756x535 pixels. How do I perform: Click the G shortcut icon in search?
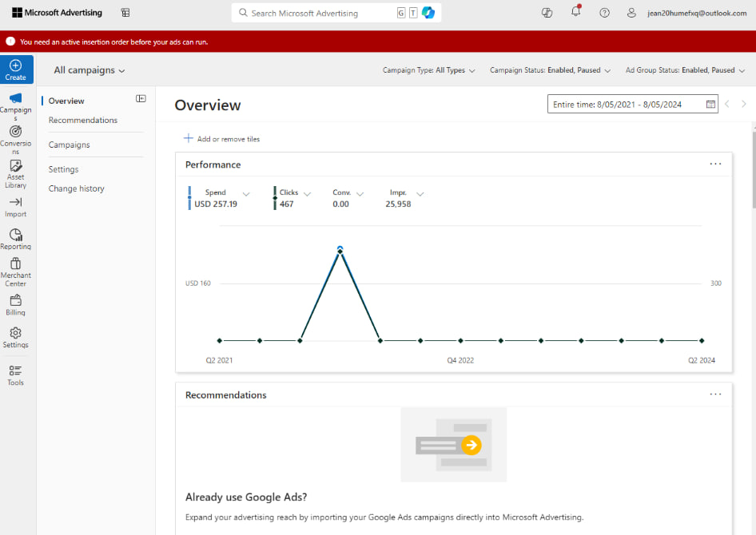point(401,13)
